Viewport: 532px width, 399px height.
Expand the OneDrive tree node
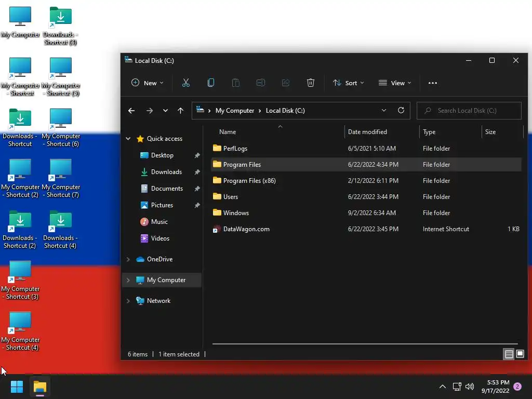click(128, 259)
